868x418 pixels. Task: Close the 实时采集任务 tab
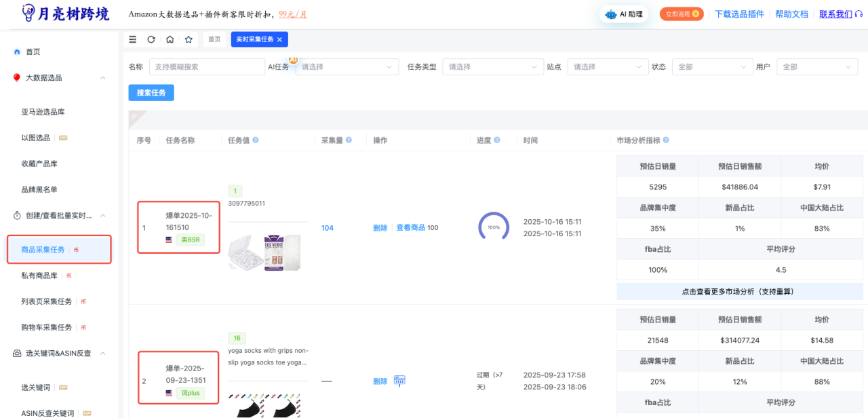(x=279, y=39)
